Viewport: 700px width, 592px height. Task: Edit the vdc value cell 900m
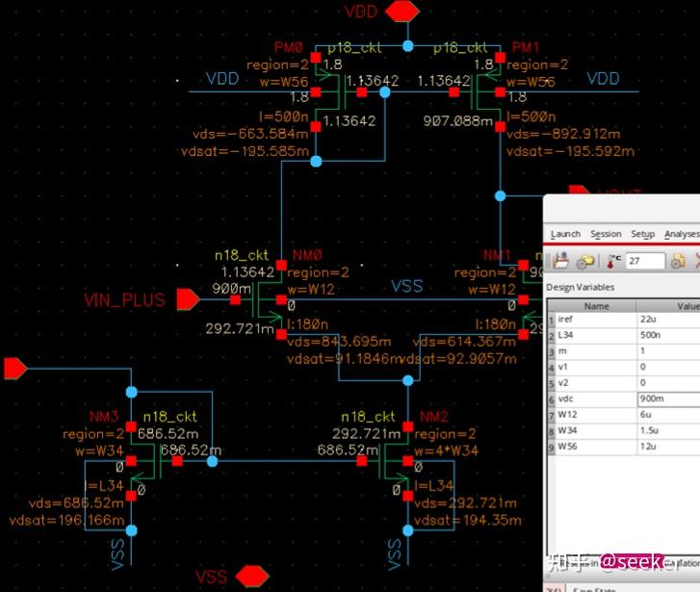tap(668, 399)
